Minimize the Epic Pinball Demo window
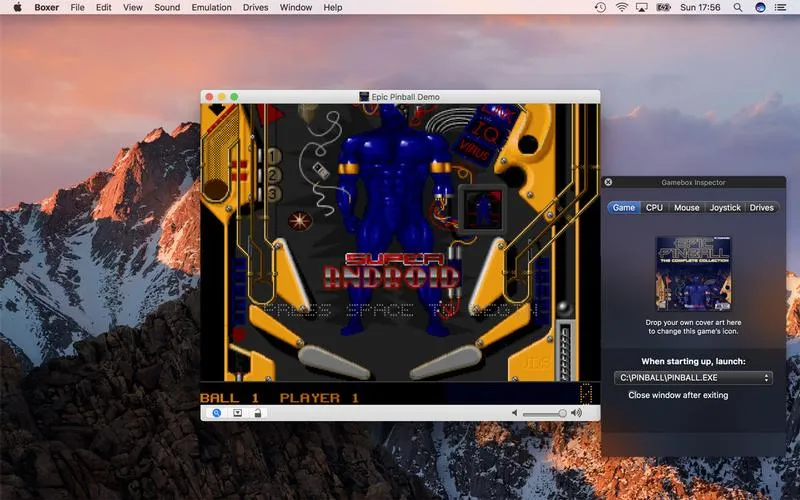 pyautogui.click(x=221, y=96)
